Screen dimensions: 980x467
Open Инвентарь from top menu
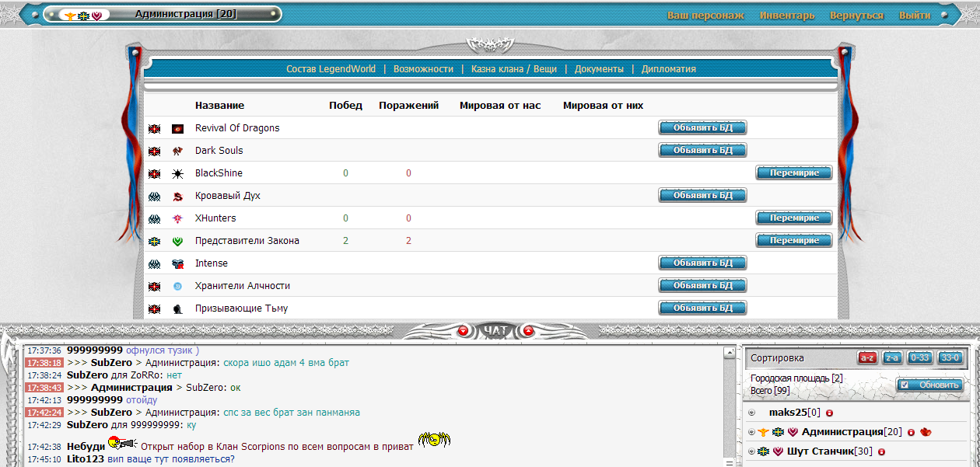click(787, 16)
